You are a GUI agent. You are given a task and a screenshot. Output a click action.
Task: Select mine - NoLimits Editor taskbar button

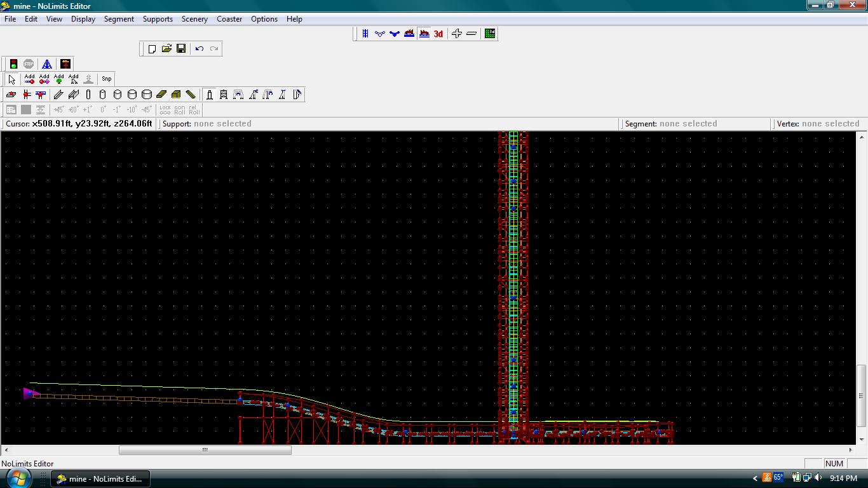click(x=100, y=479)
